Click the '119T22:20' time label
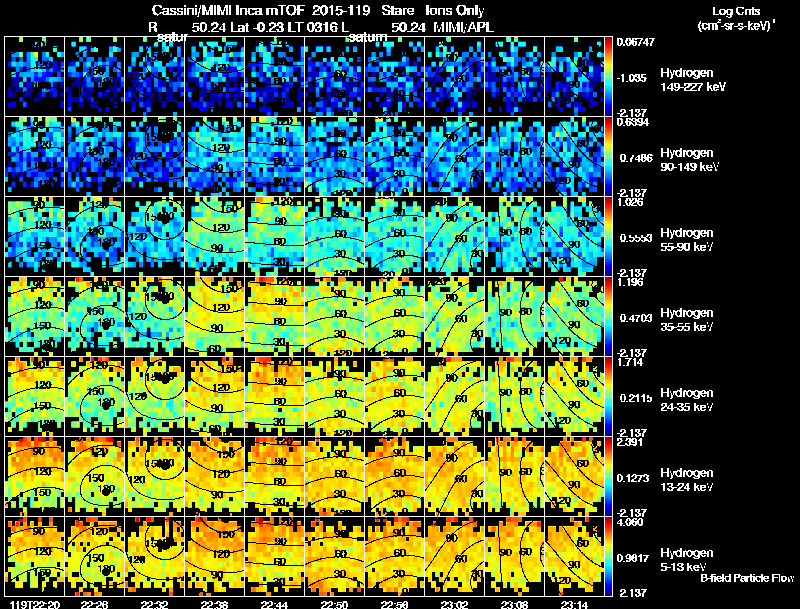 coord(35,605)
